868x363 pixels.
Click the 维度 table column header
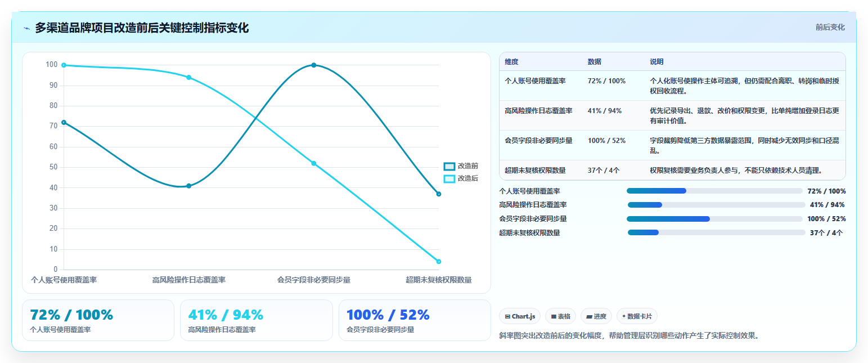pyautogui.click(x=511, y=62)
